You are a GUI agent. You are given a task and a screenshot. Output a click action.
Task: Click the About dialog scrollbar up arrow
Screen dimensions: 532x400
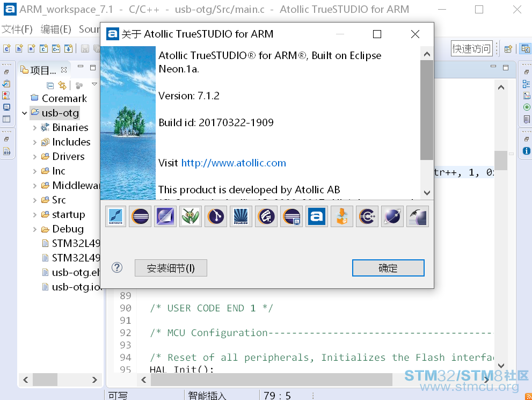pyautogui.click(x=427, y=54)
